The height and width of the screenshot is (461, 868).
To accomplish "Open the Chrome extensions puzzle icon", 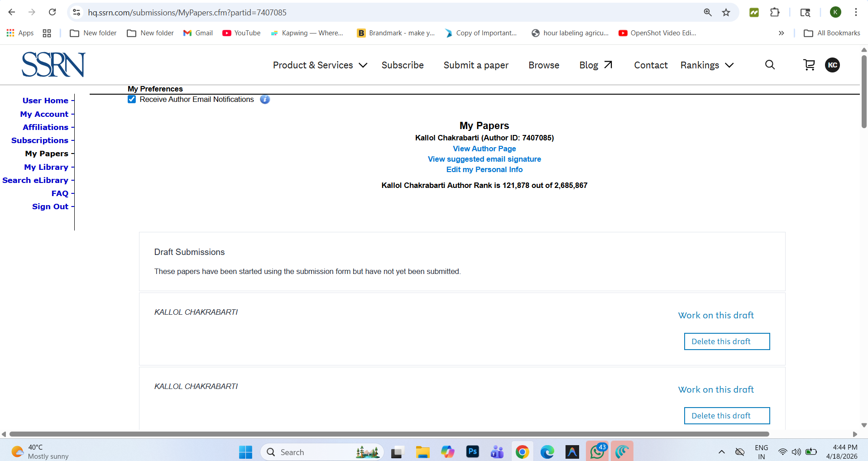I will pyautogui.click(x=775, y=12).
